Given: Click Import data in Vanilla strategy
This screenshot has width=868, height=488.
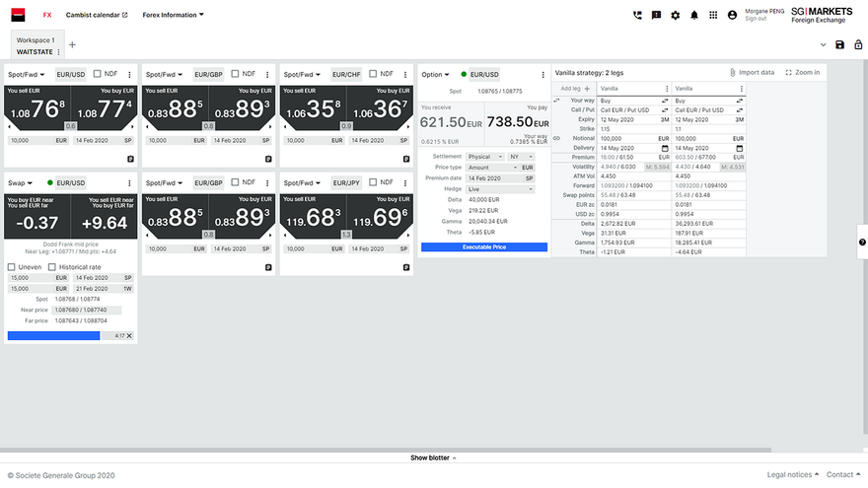Looking at the screenshot, I should coord(752,73).
